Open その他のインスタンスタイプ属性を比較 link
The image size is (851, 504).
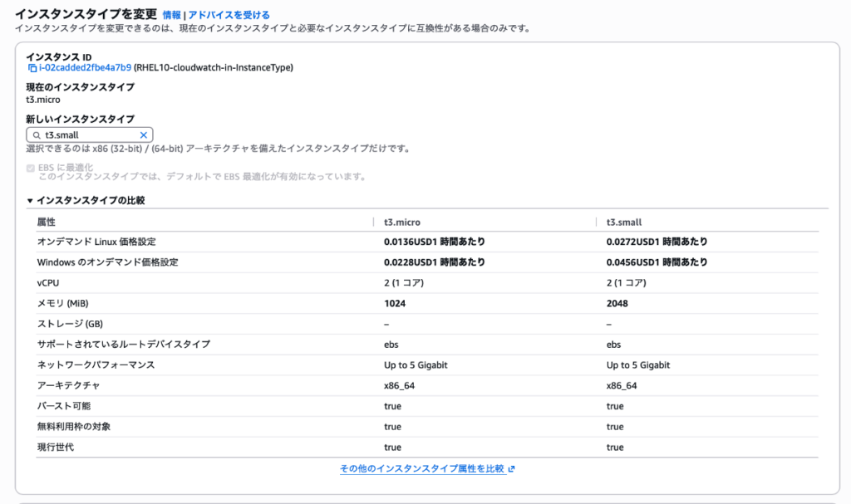[421, 469]
